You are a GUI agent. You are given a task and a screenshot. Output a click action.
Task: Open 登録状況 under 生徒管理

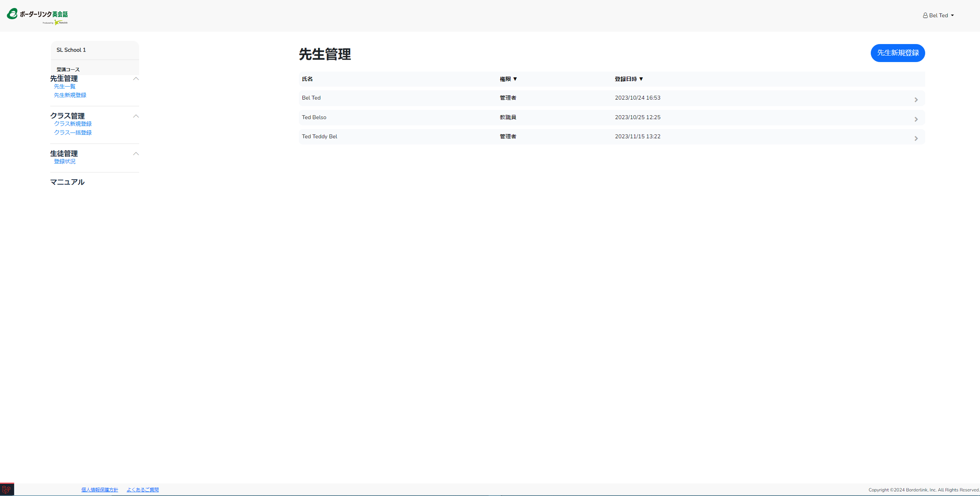[65, 162]
